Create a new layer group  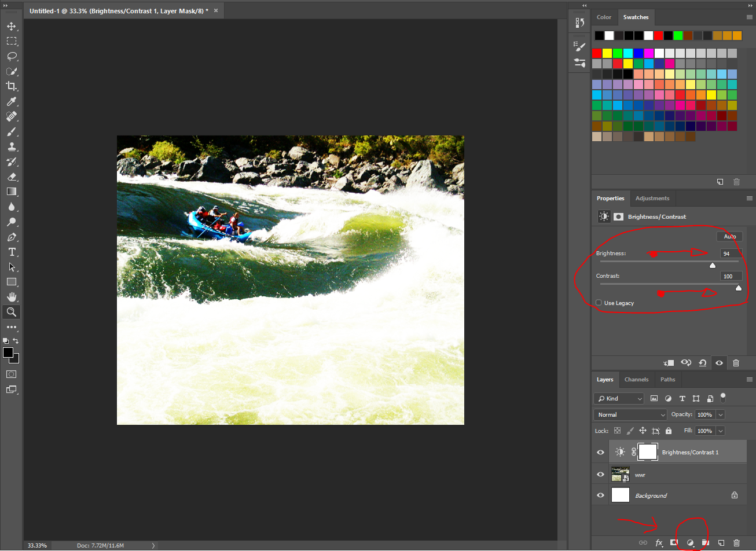point(705,543)
